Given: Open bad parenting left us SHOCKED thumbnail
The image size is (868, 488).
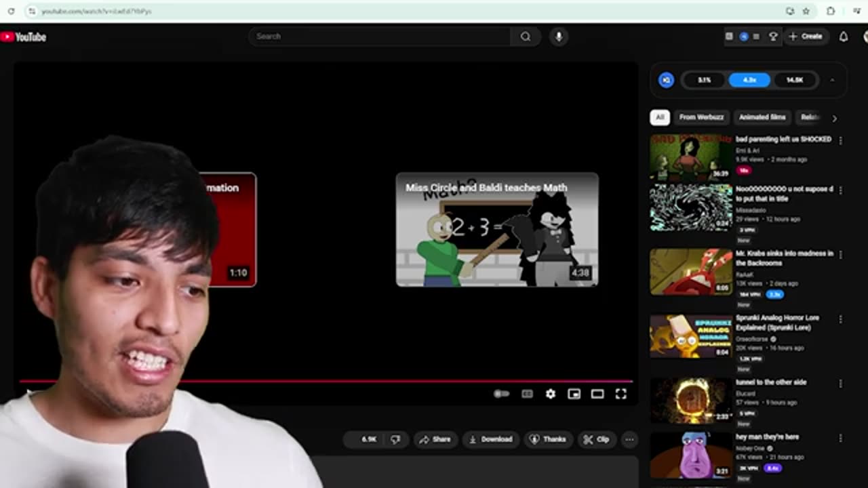Looking at the screenshot, I should 691,157.
